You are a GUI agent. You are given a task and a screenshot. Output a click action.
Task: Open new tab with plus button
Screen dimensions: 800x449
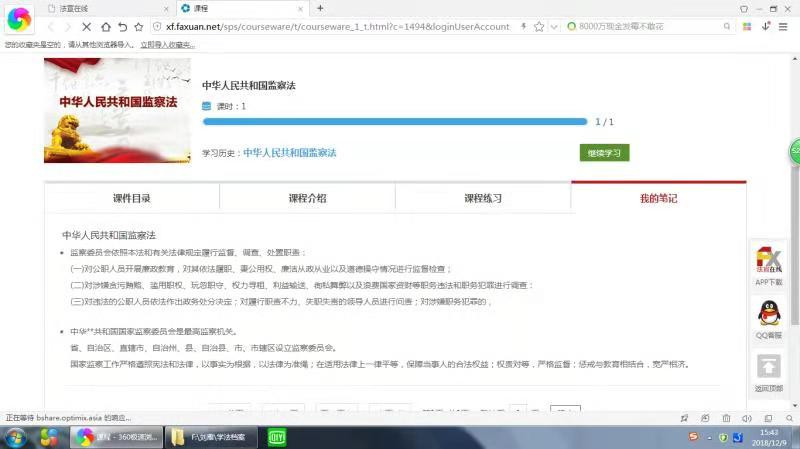point(321,8)
